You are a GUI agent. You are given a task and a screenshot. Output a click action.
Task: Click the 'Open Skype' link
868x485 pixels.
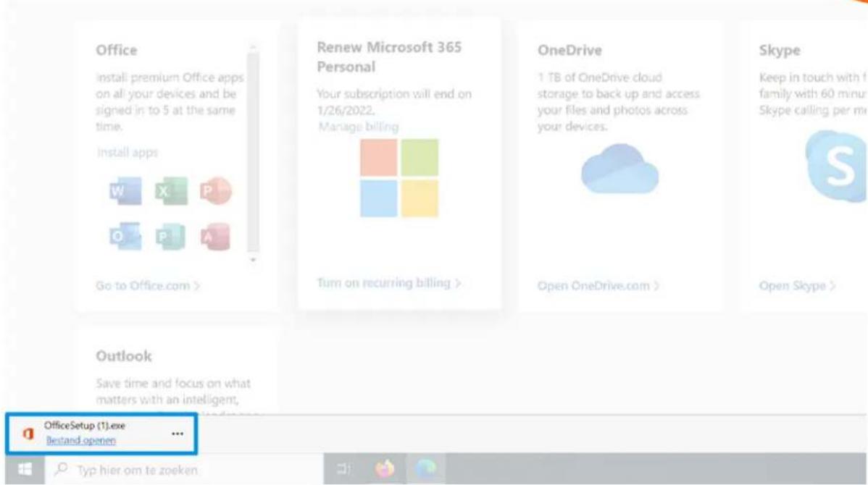click(x=796, y=286)
